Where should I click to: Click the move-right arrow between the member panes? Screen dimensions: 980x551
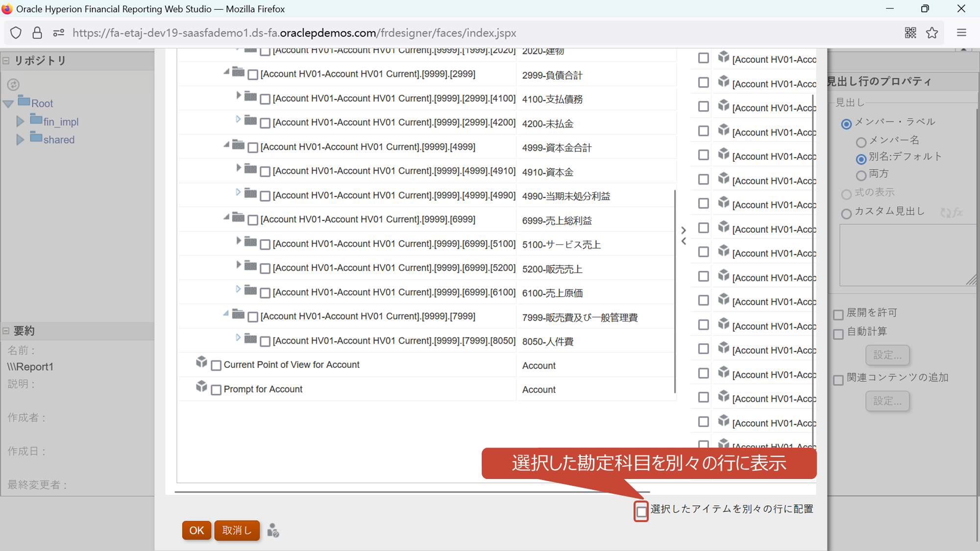coord(684,230)
